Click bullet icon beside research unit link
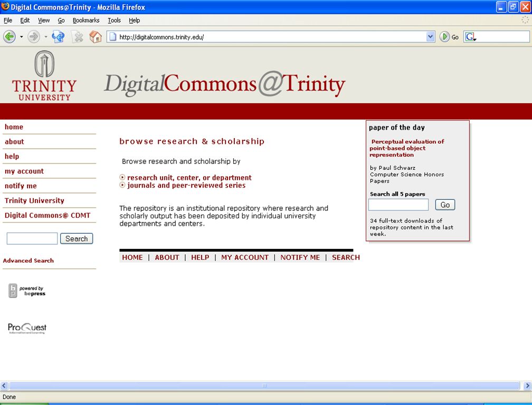Image resolution: width=532 pixels, height=405 pixels. click(122, 177)
